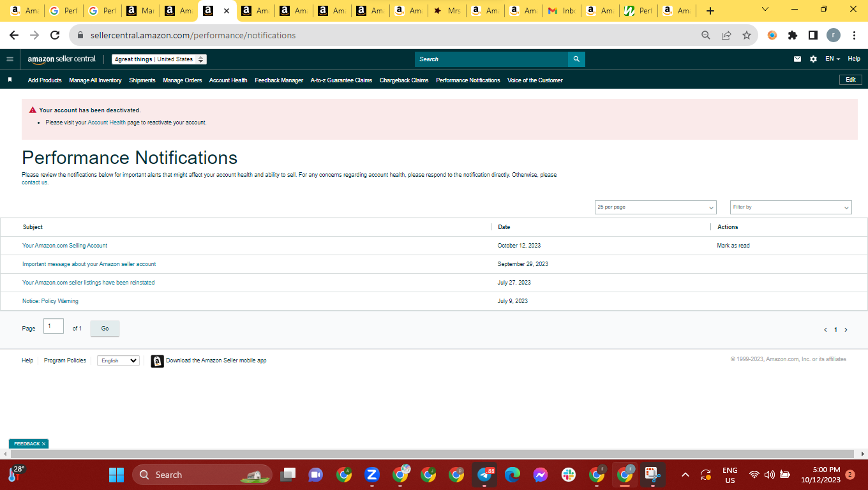Click the Seller Central search field
The image size is (868, 490).
coord(491,59)
